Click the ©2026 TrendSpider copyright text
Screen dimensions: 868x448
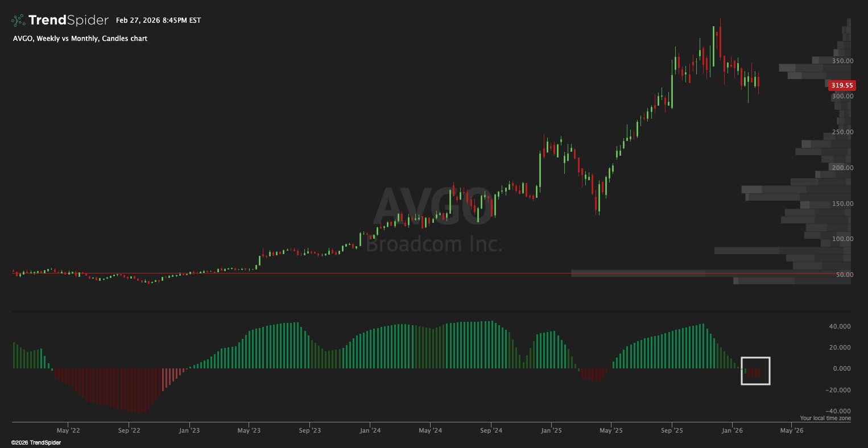pyautogui.click(x=36, y=442)
